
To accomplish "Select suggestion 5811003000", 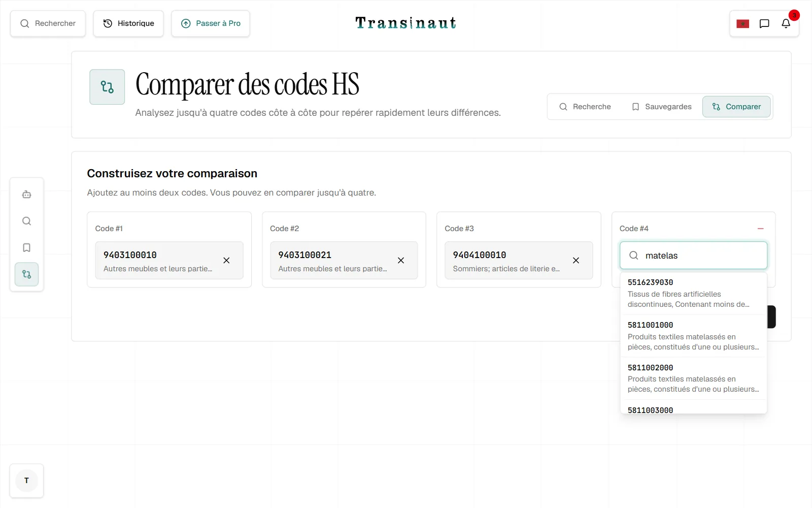I will pos(693,408).
